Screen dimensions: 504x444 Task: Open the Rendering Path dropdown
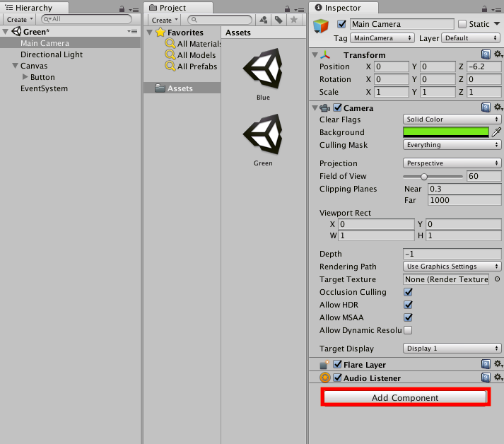pos(452,267)
